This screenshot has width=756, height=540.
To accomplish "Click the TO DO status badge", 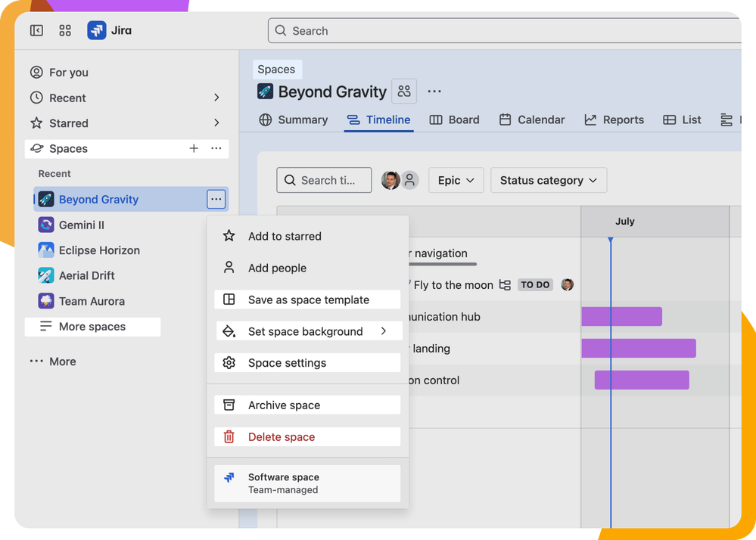I will [535, 284].
